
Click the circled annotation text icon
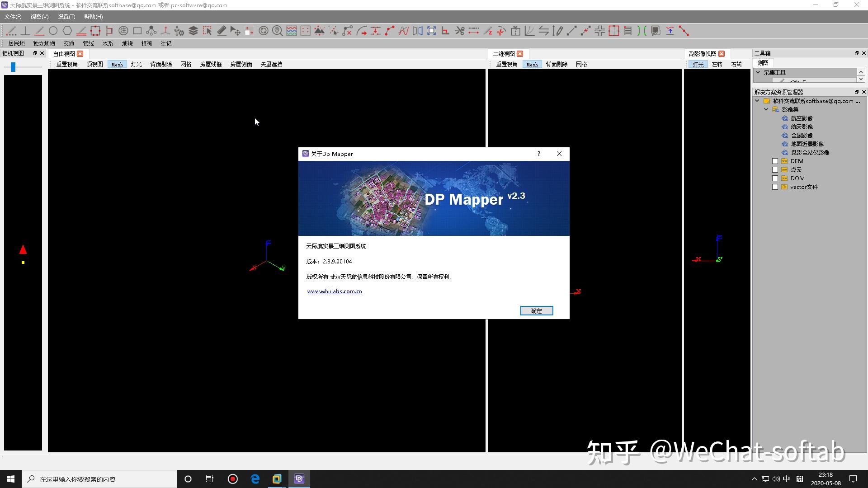(x=123, y=31)
